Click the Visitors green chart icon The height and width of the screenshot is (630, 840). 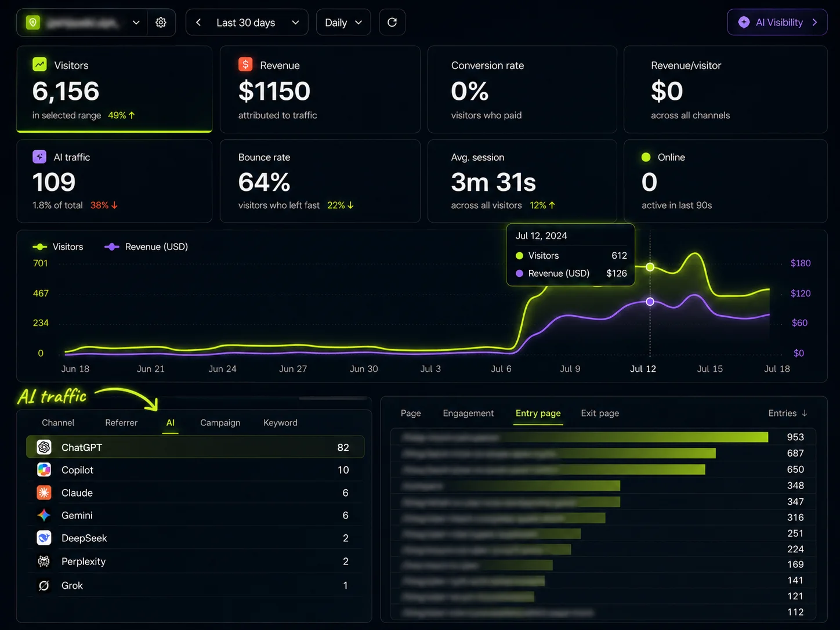point(39,64)
